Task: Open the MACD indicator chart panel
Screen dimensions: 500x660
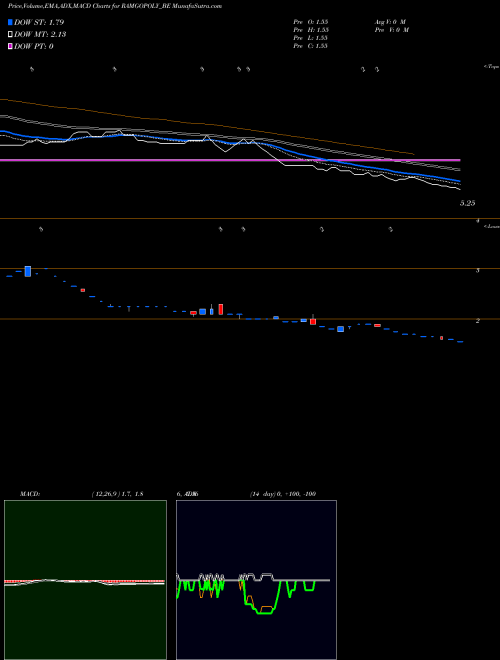Action: [x=85, y=580]
